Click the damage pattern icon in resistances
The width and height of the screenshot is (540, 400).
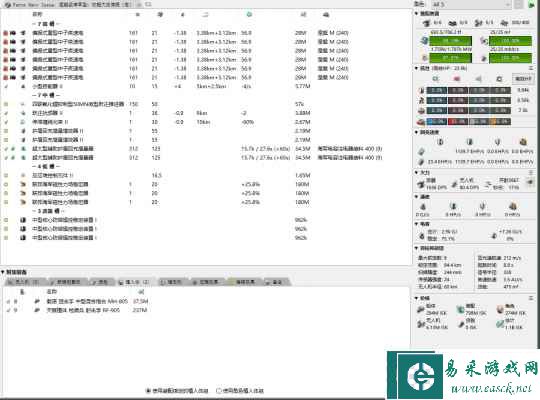421,121
